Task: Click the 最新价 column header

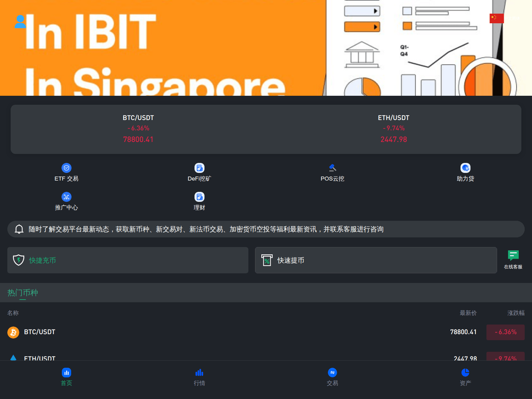Action: [468, 313]
